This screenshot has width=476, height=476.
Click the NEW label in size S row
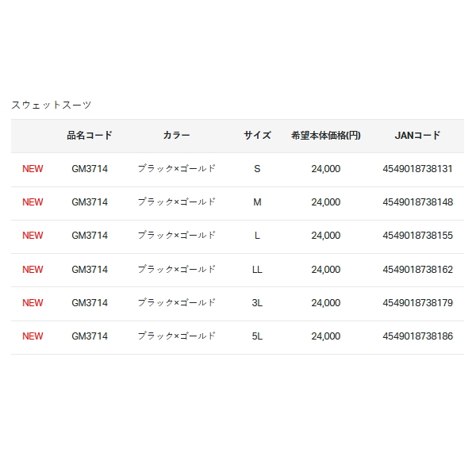[x=33, y=169]
